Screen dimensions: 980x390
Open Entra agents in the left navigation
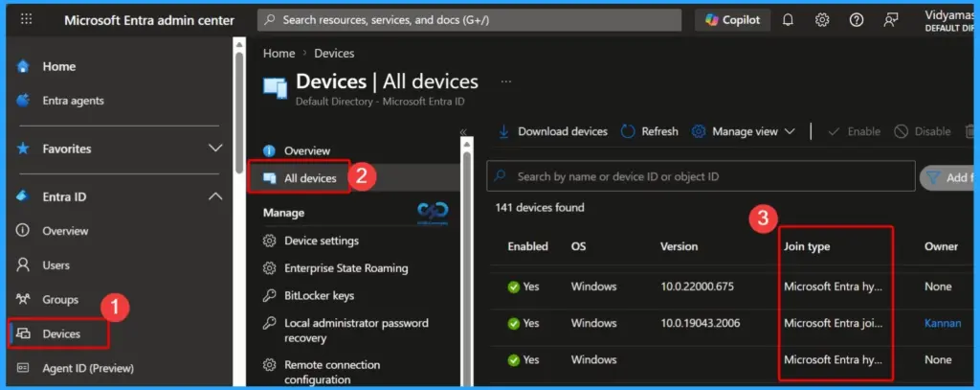click(x=73, y=101)
